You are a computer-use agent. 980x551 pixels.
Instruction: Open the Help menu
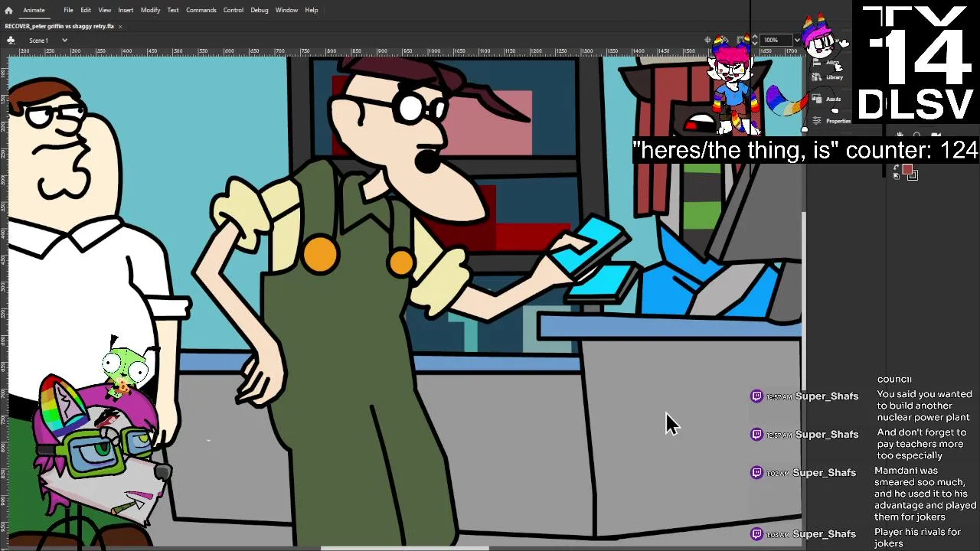coord(312,10)
